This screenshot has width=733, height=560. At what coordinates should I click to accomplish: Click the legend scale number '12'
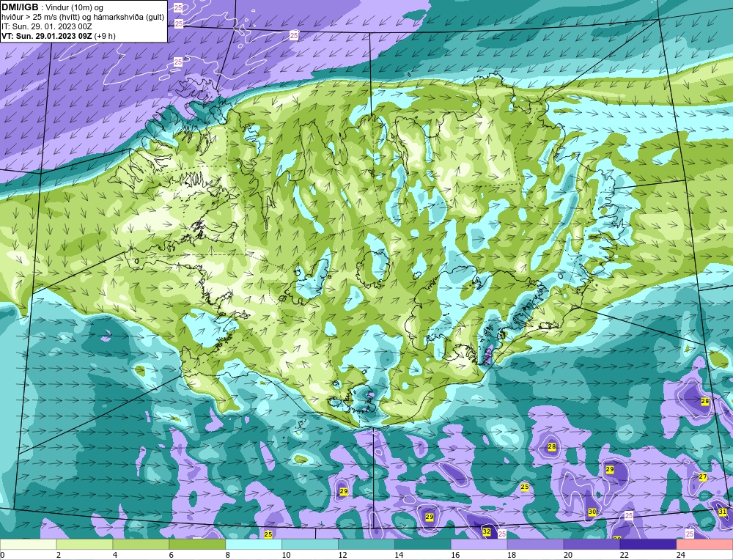[x=342, y=555]
